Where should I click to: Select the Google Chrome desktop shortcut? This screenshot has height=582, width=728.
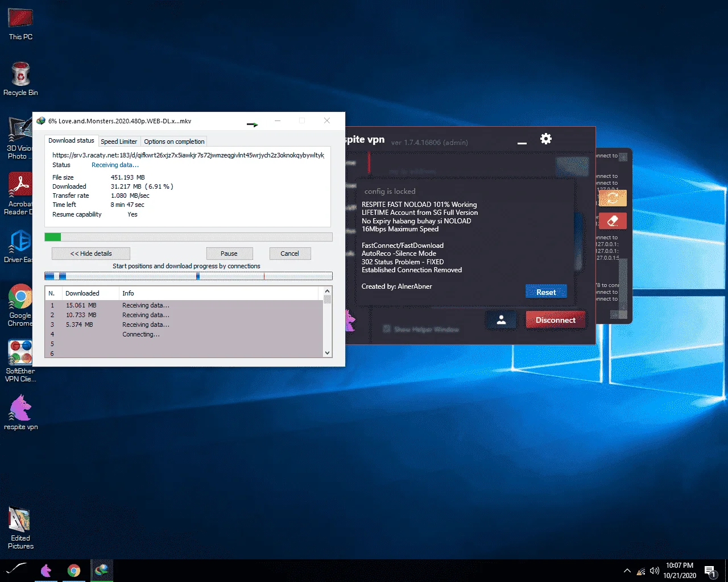pyautogui.click(x=20, y=305)
